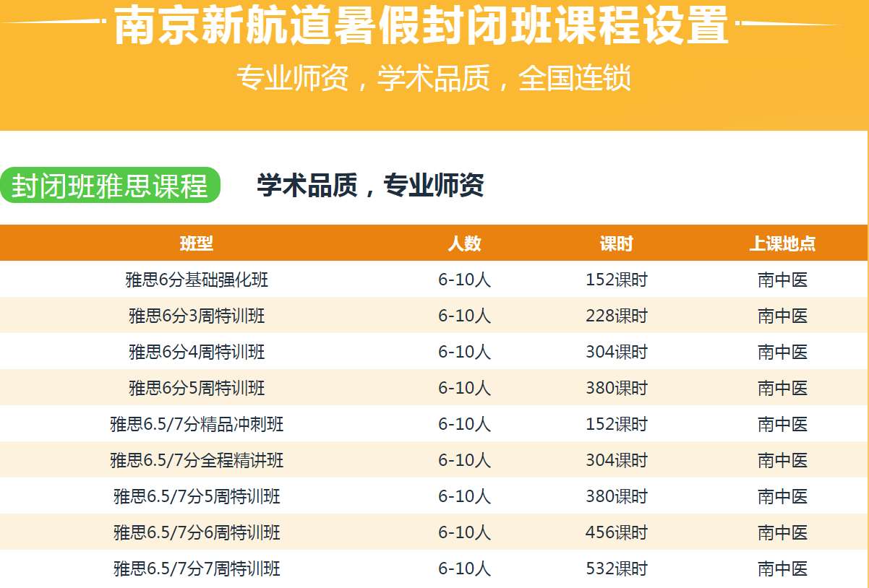Click the 456课时 cell
Screen dimensions: 869x588
pos(617,532)
